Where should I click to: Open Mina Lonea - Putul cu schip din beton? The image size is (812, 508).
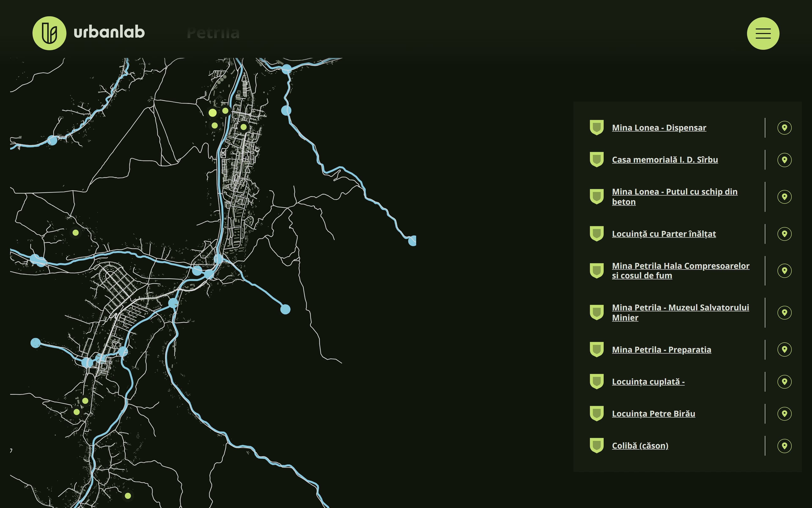pos(674,197)
